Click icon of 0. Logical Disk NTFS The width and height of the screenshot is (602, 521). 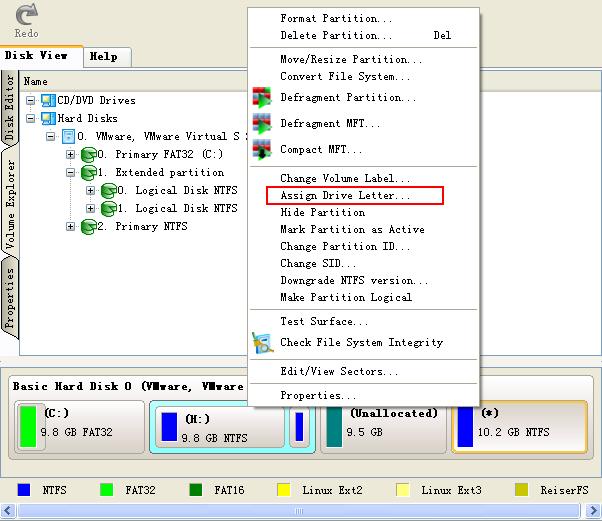click(x=109, y=190)
